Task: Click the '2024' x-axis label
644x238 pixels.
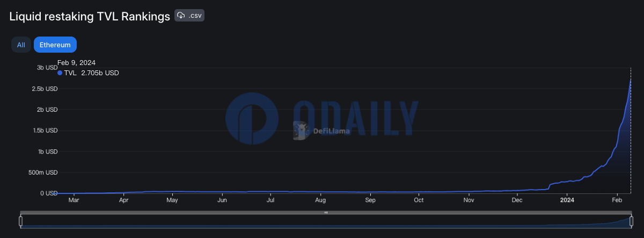Action: point(568,200)
